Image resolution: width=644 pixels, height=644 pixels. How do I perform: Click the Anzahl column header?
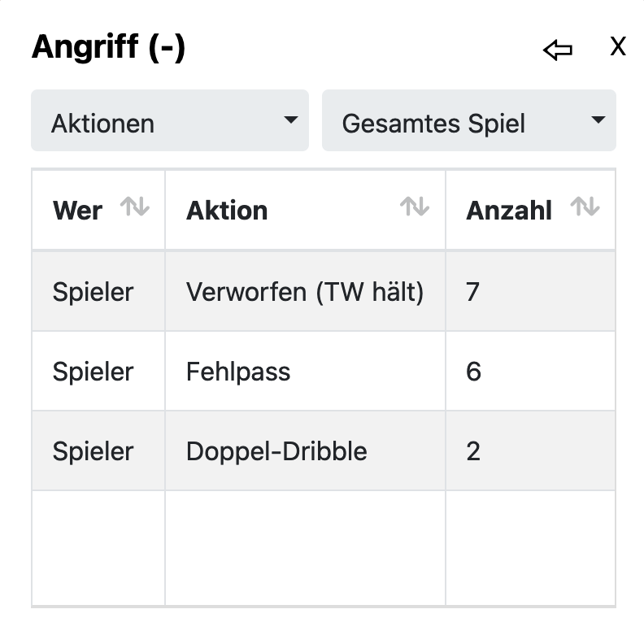(x=509, y=211)
